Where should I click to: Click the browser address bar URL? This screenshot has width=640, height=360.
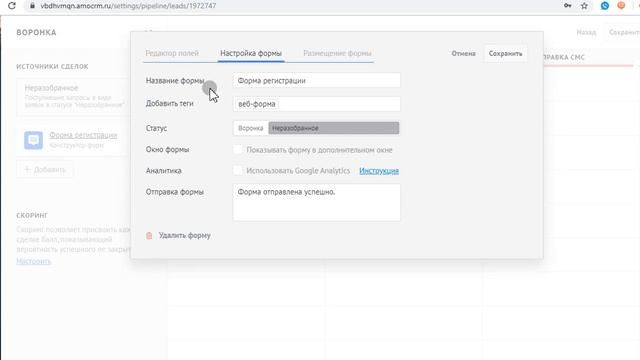coord(128,6)
